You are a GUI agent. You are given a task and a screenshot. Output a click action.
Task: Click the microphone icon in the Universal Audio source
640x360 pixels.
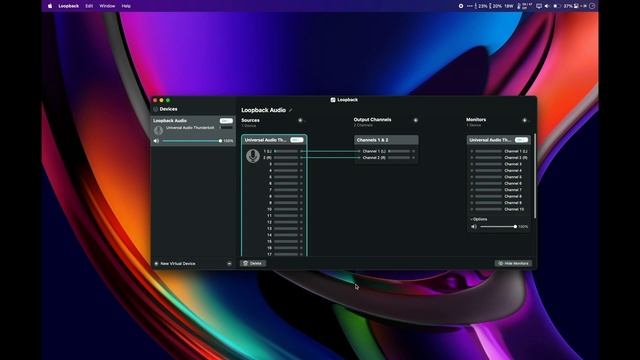(x=253, y=156)
